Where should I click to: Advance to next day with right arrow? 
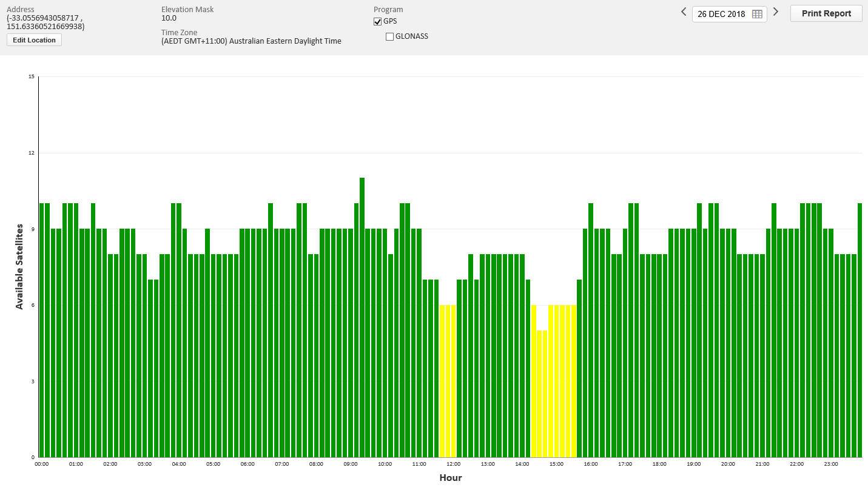pyautogui.click(x=775, y=12)
